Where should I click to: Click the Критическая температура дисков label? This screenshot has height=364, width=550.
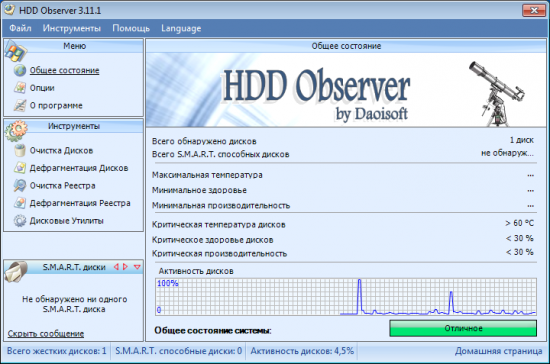point(219,224)
